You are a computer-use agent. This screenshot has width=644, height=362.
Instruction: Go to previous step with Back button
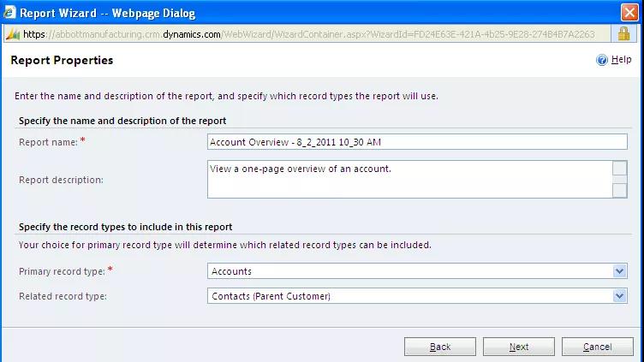440,347
